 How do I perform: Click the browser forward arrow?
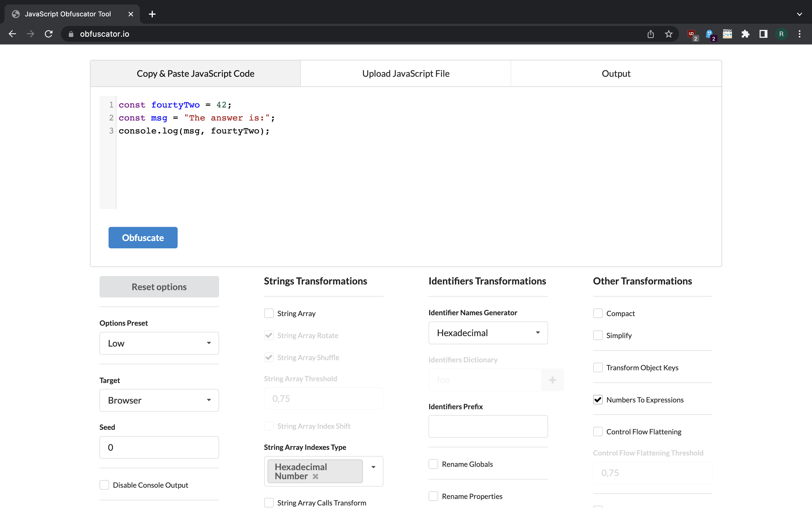(x=30, y=34)
